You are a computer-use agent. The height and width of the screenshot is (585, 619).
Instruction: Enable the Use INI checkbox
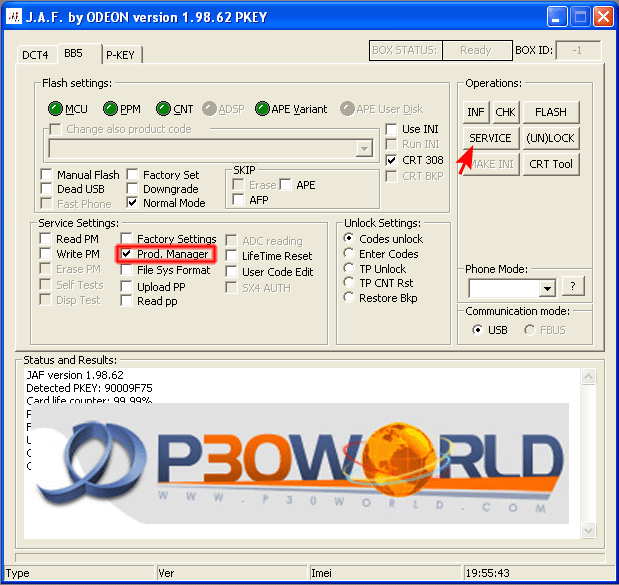pos(391,129)
